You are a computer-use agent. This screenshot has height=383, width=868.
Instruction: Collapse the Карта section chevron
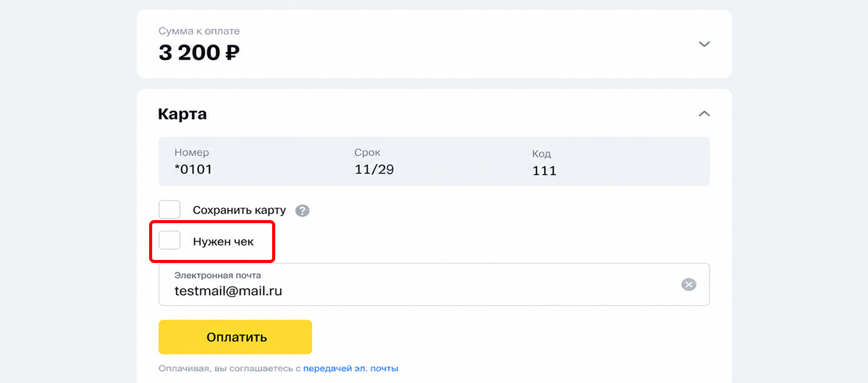(x=704, y=113)
